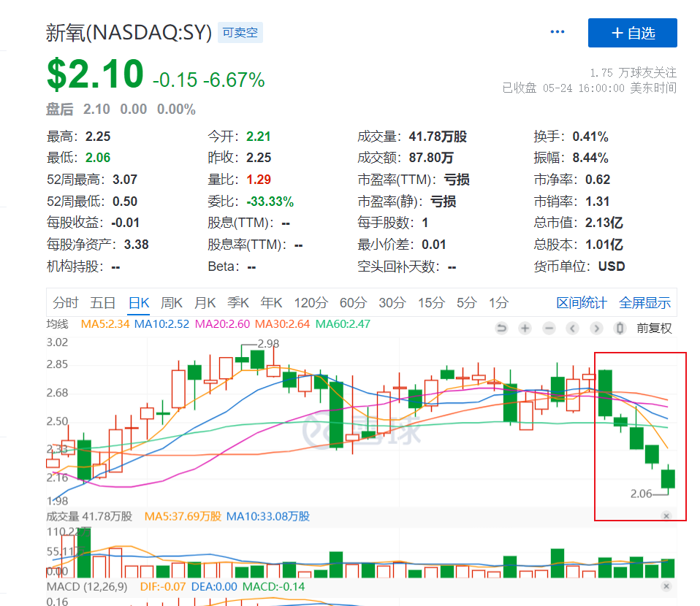Switch to the 30分 interval tab
The width and height of the screenshot is (700, 606).
[392, 303]
